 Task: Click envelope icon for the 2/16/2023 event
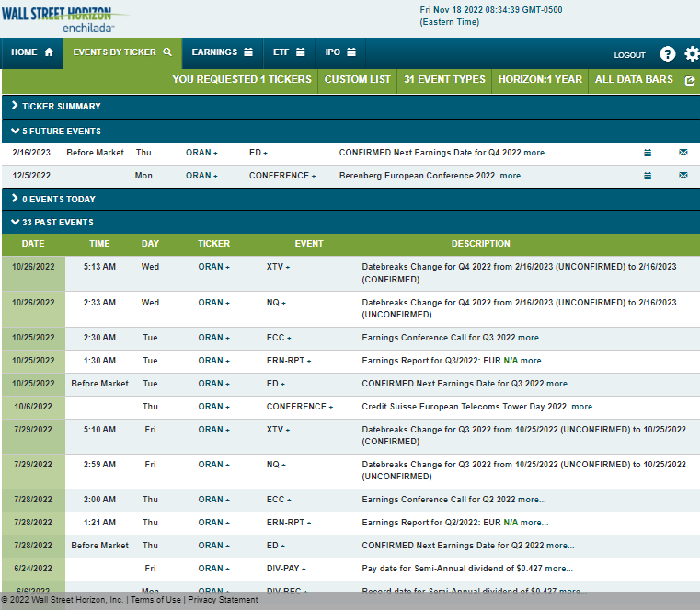coord(683,153)
